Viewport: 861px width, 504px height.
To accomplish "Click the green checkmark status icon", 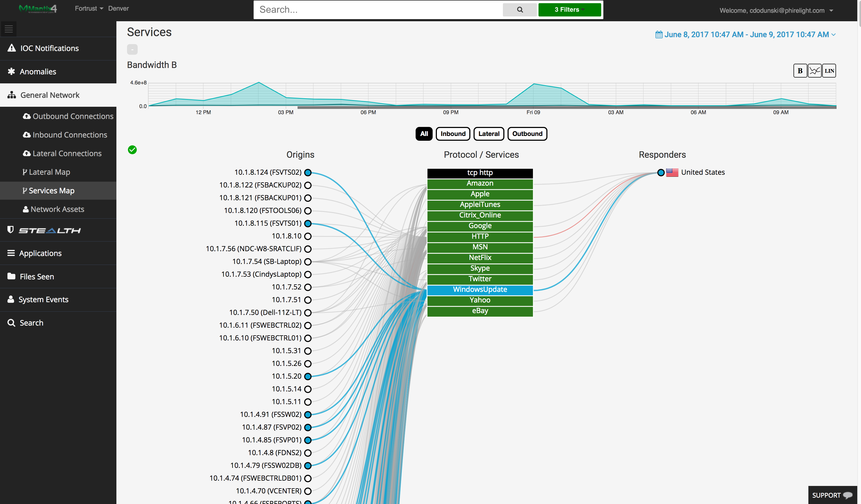I will tap(132, 150).
